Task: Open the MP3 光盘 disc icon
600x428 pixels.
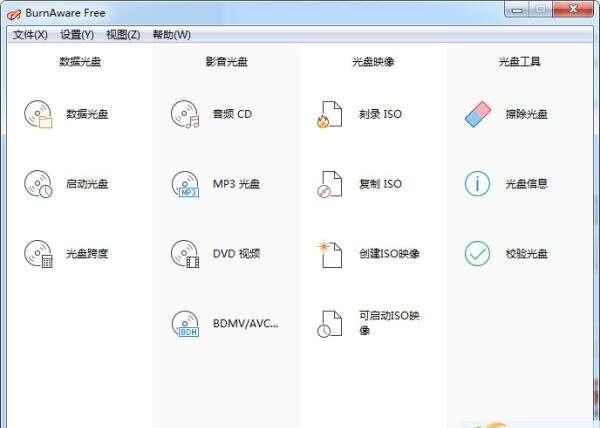Action: (x=185, y=184)
